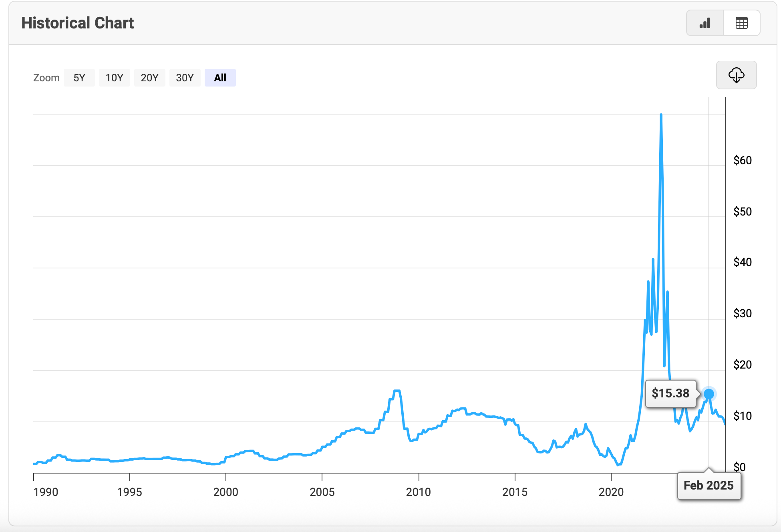The width and height of the screenshot is (781, 532).
Task: Set zoom range to 20Y
Action: 149,78
